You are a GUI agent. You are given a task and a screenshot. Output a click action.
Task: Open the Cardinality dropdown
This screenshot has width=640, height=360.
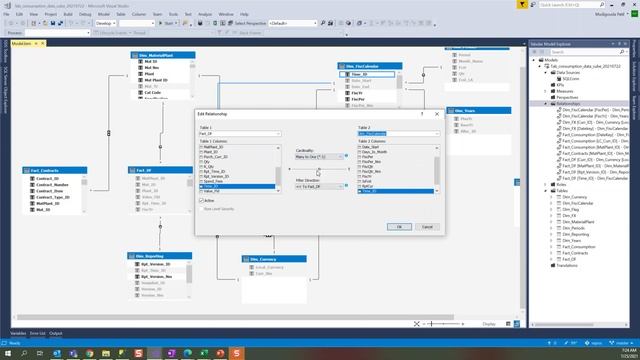[319, 157]
